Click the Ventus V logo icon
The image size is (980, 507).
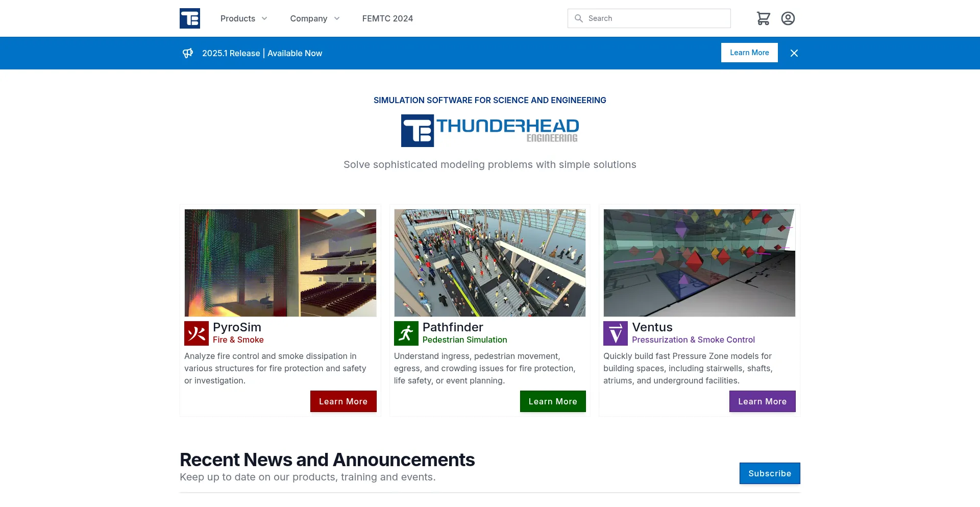(x=616, y=333)
